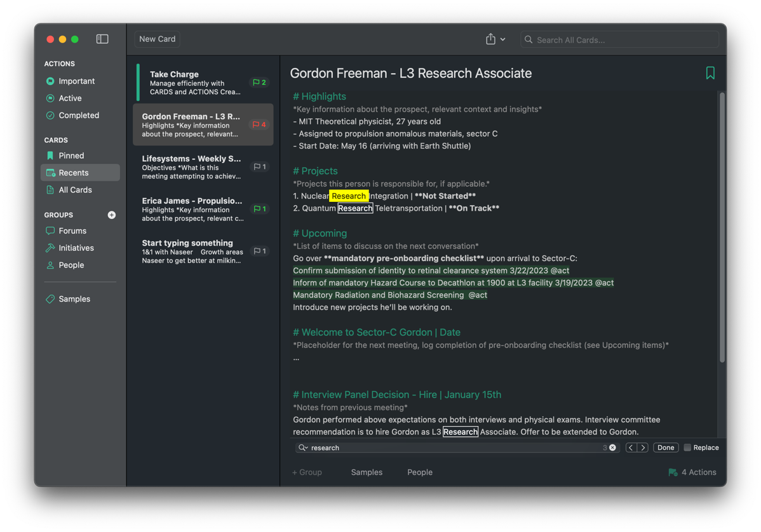Click the Gordon Freeman red flag count
This screenshot has height=532, width=761.
click(260, 124)
